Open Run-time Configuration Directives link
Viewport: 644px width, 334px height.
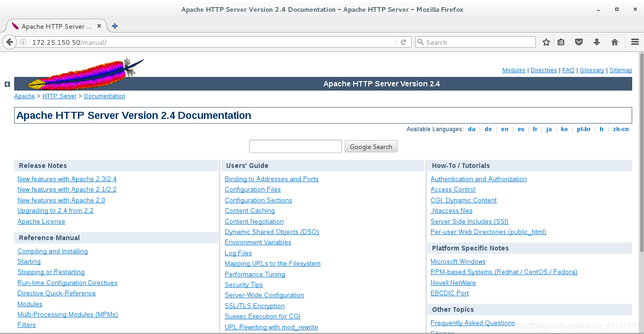click(x=68, y=283)
